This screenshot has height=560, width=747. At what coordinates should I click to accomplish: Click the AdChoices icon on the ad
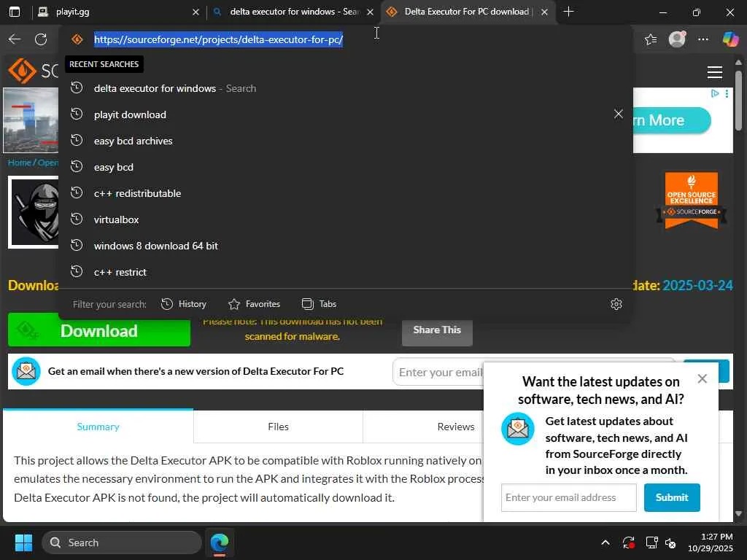click(x=715, y=93)
